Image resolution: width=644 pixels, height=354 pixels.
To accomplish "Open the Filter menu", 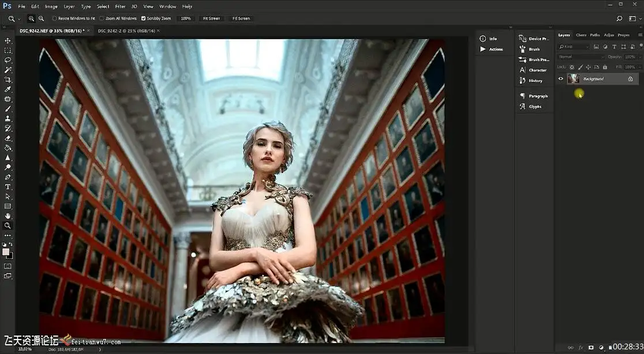I will click(x=119, y=6).
